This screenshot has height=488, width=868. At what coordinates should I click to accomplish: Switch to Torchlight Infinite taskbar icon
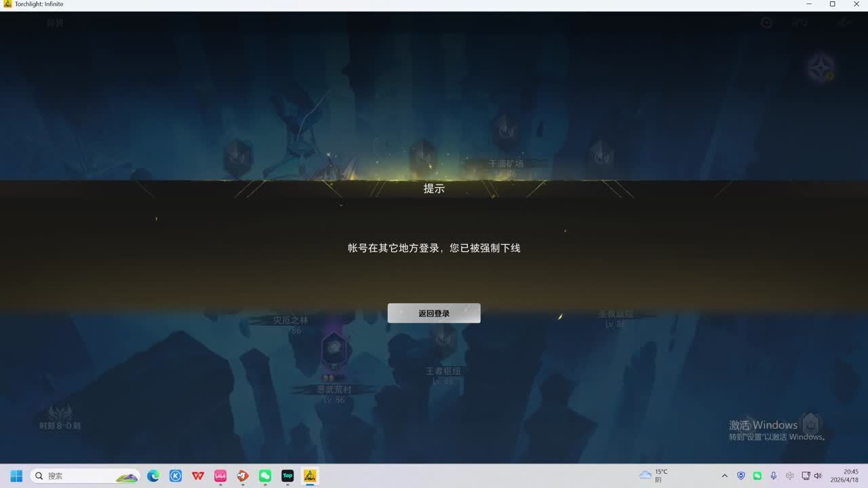pyautogui.click(x=310, y=476)
